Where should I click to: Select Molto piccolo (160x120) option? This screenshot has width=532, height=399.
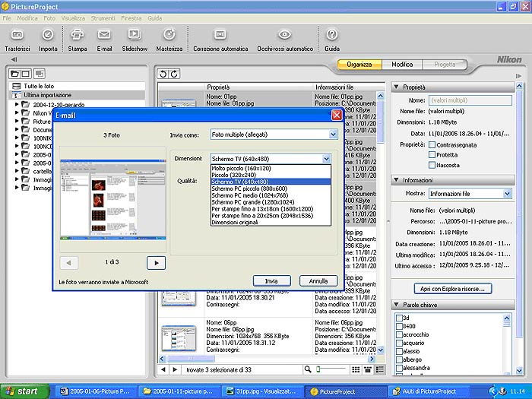pyautogui.click(x=271, y=168)
